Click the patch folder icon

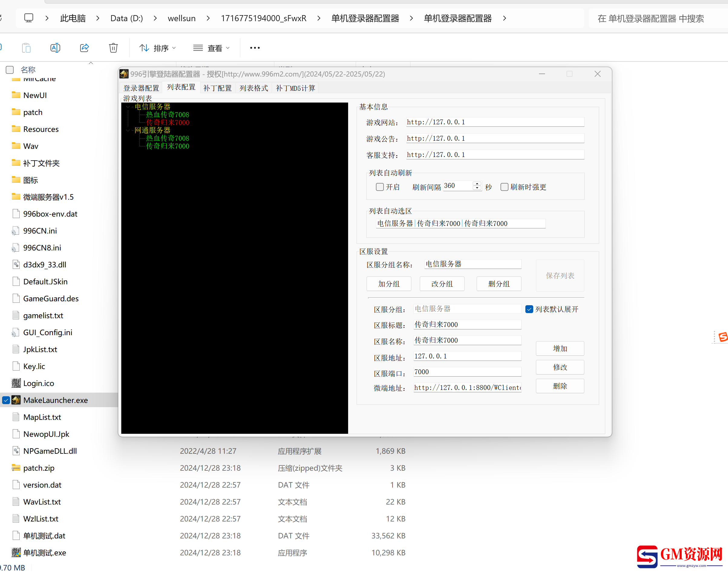(16, 112)
